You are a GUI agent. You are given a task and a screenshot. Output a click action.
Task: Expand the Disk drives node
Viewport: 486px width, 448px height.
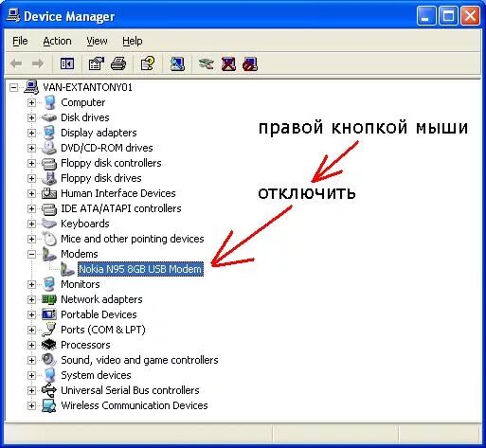(31, 117)
